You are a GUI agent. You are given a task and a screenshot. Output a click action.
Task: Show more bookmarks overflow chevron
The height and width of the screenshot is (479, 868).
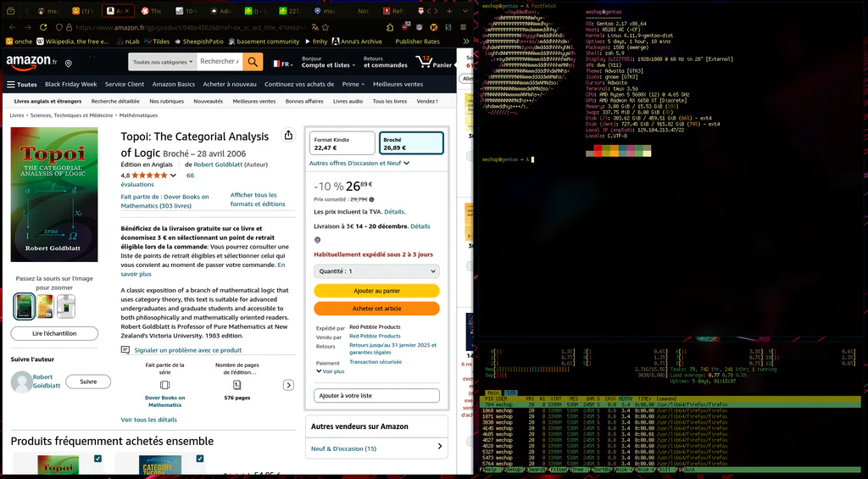pos(465,42)
